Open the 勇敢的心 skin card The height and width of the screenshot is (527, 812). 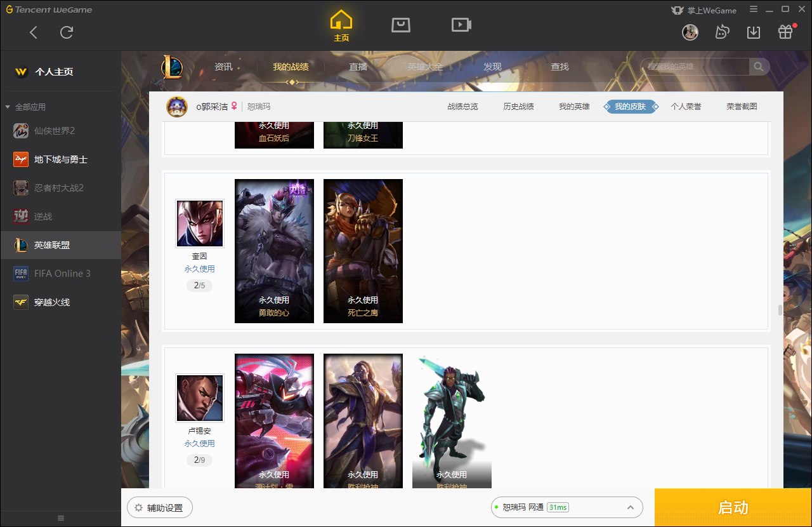point(274,251)
